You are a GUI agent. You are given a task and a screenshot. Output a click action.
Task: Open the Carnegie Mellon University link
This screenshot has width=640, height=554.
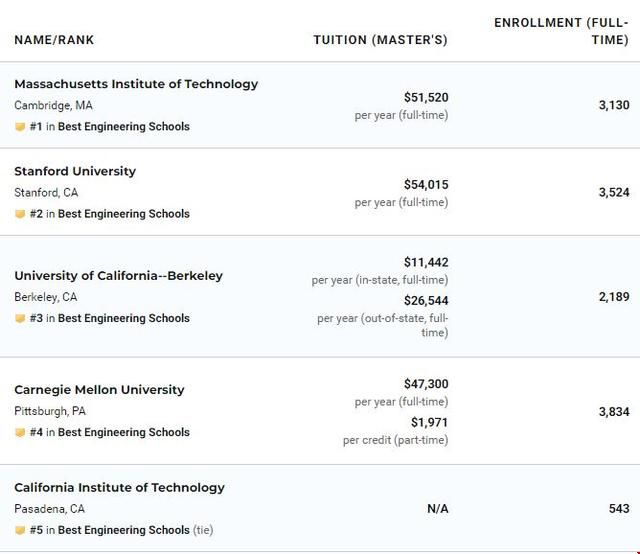tap(99, 390)
